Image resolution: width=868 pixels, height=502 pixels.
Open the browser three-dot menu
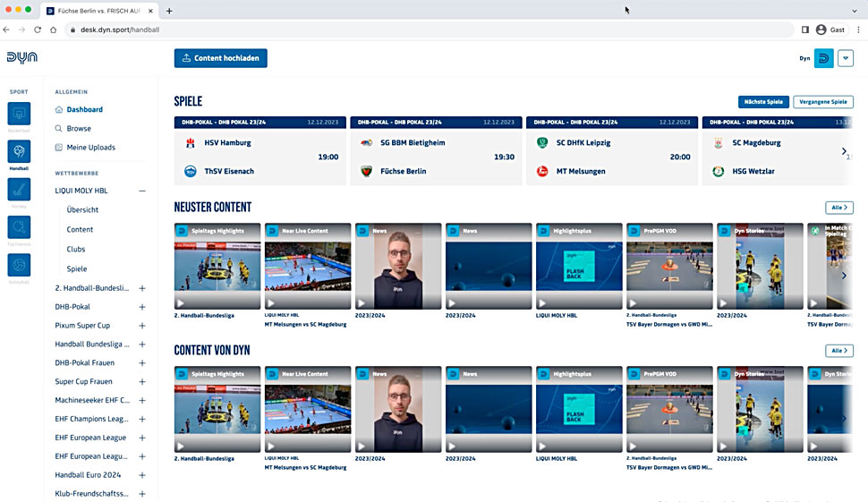[858, 30]
